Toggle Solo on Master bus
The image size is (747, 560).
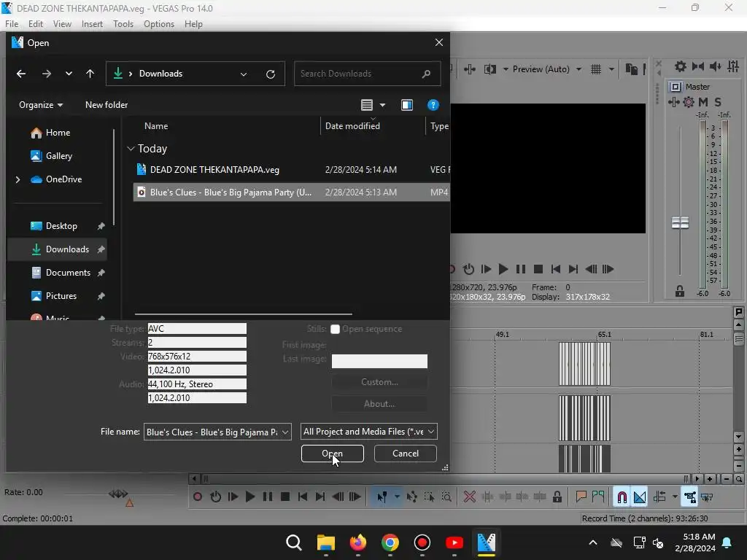tap(718, 102)
